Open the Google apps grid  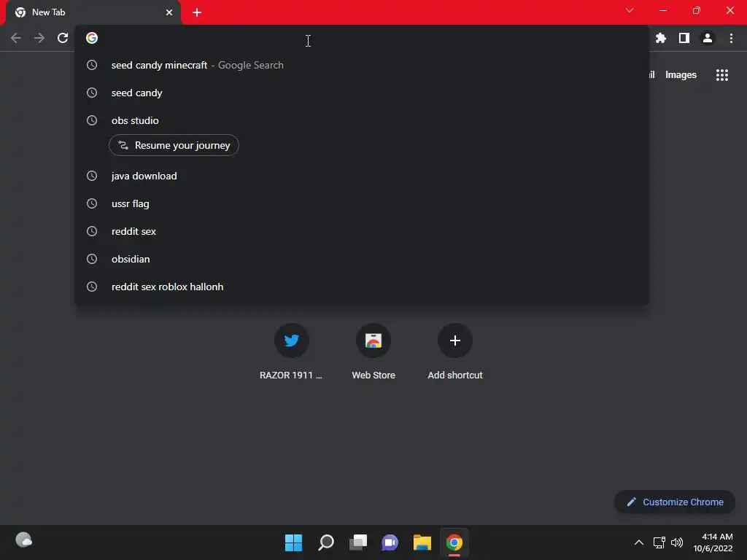[x=721, y=75]
